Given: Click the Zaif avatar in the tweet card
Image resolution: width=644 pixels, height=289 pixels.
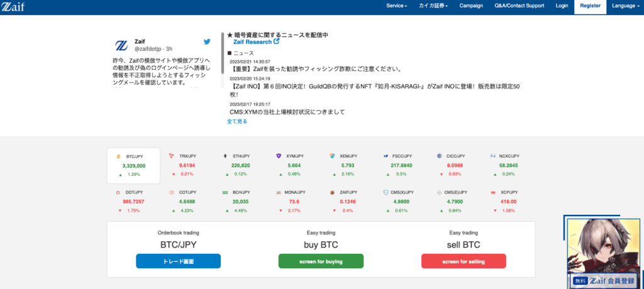Looking at the screenshot, I should (121, 45).
